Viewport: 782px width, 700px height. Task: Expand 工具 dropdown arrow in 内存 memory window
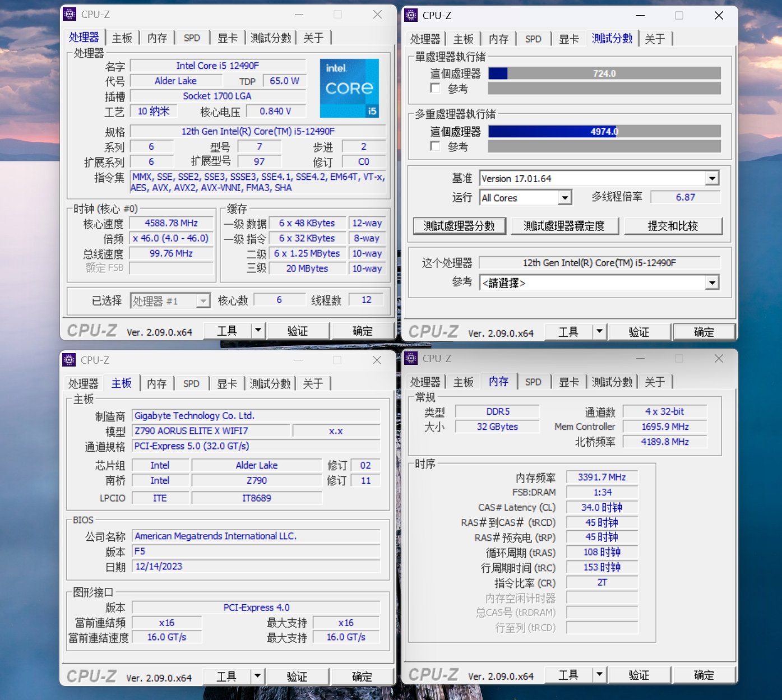click(599, 675)
